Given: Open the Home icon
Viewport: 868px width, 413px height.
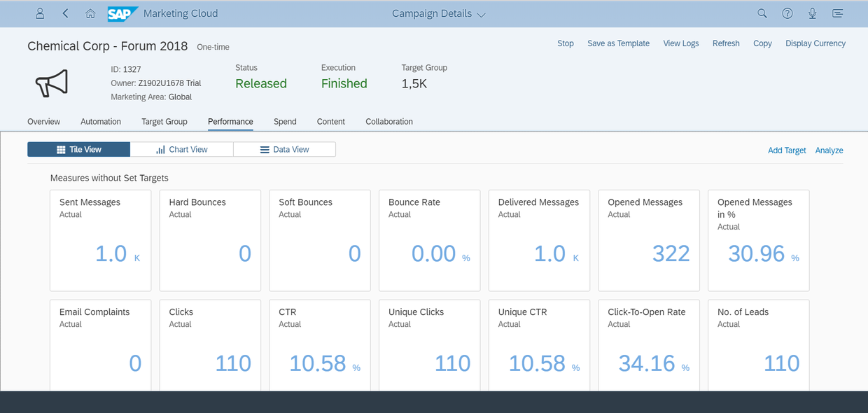Looking at the screenshot, I should [90, 13].
